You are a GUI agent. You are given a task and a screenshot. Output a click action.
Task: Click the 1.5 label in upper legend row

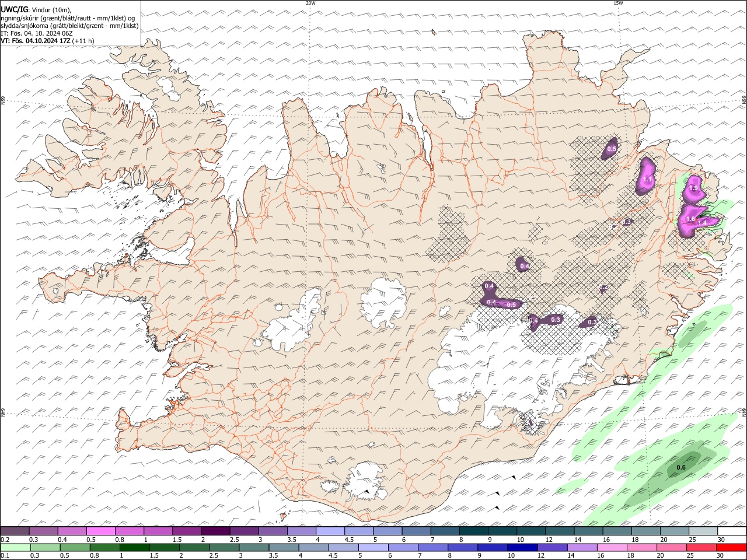[176, 540]
